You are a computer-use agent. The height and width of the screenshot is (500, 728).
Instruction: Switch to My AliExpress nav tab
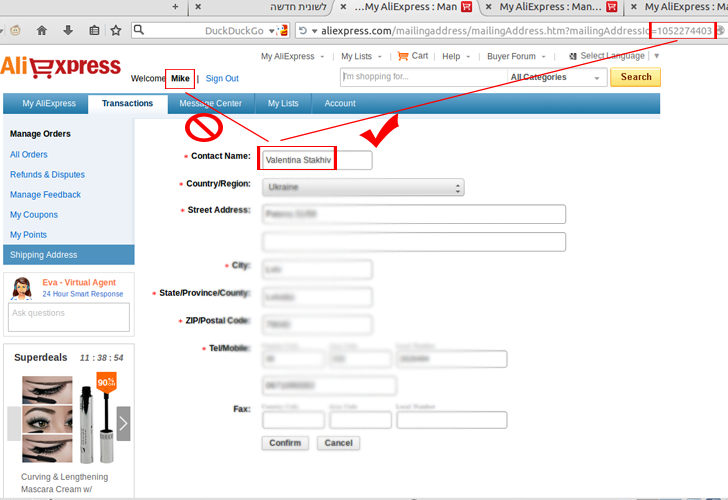point(49,104)
